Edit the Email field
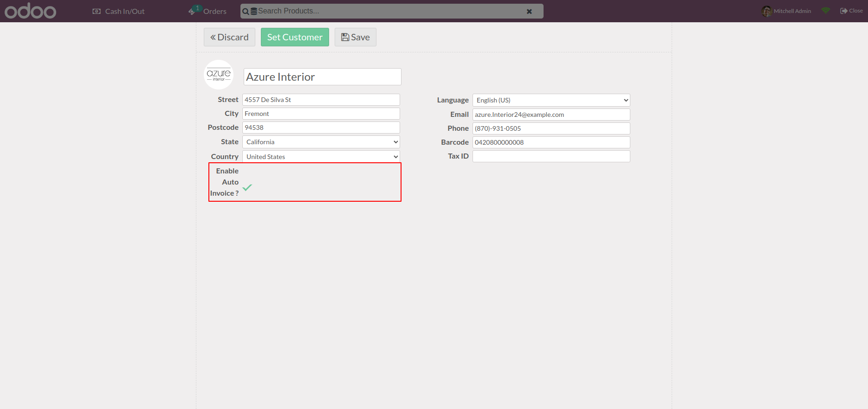The width and height of the screenshot is (868, 409). pyautogui.click(x=551, y=115)
